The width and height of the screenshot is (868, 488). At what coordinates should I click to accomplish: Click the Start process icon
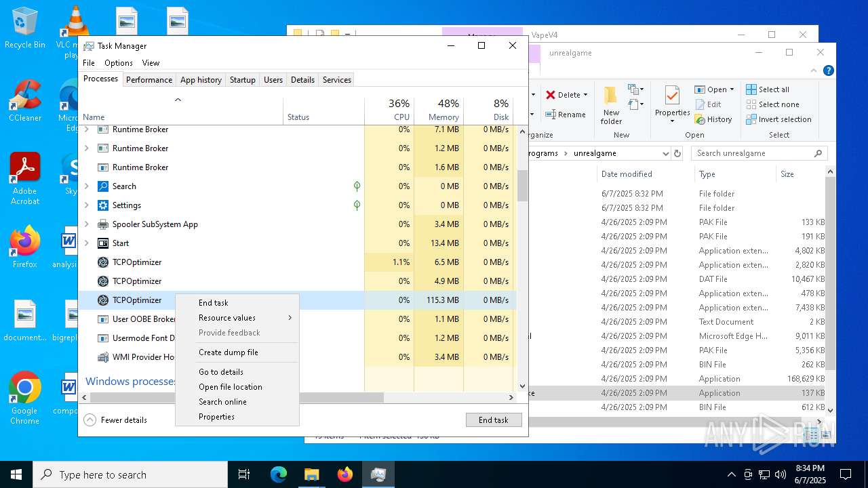pos(103,243)
